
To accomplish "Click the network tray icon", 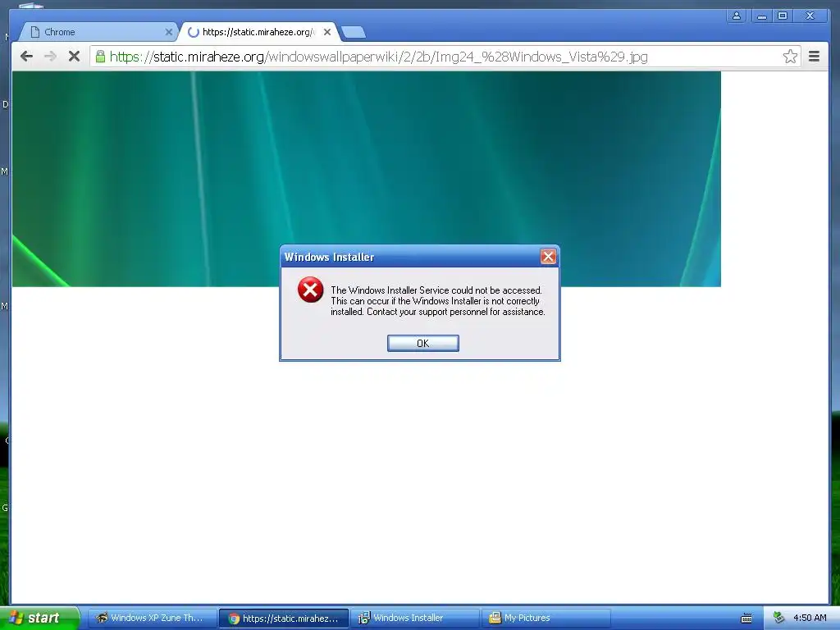I will pyautogui.click(x=778, y=618).
